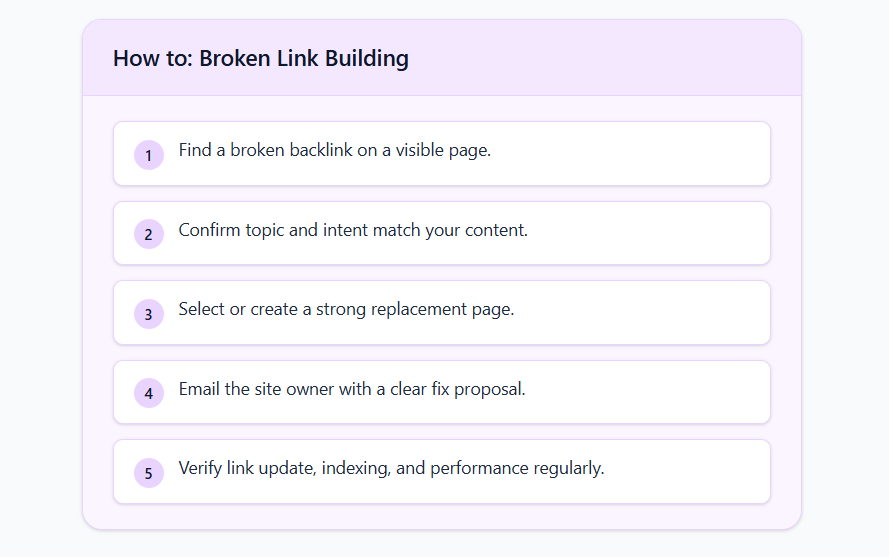Click the step 2 number badge
This screenshot has width=889, height=557.
click(x=149, y=234)
